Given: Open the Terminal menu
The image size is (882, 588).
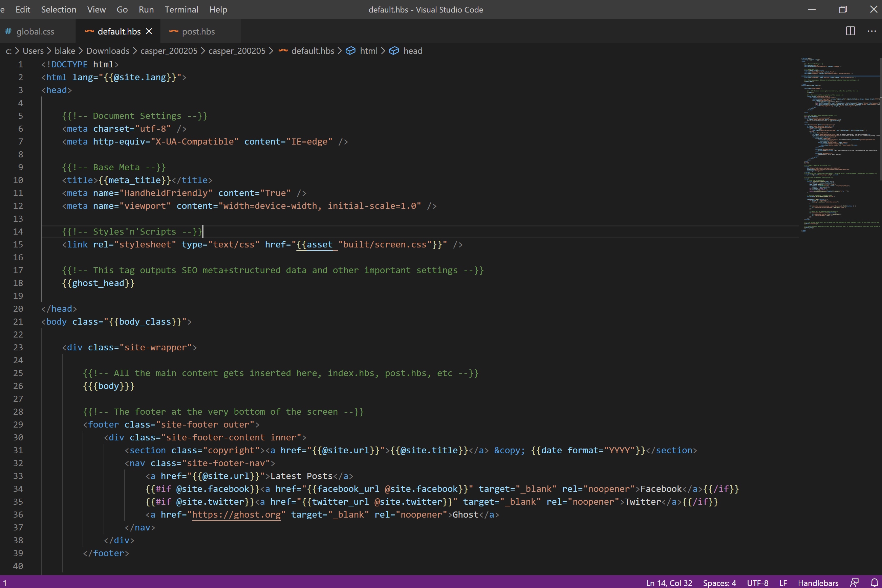Looking at the screenshot, I should click(181, 9).
